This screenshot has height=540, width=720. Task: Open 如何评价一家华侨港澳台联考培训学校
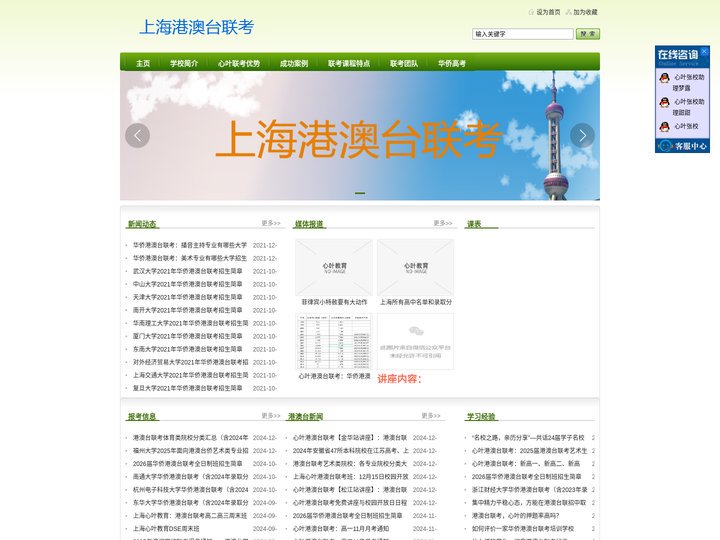523,529
